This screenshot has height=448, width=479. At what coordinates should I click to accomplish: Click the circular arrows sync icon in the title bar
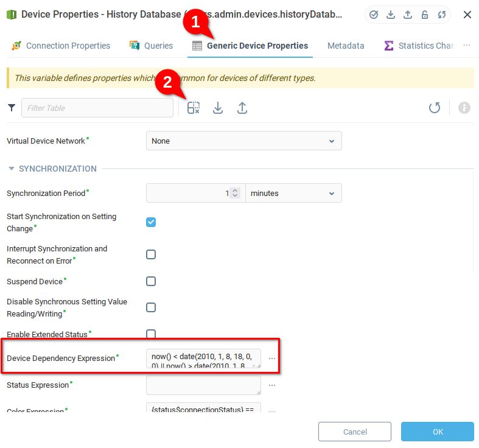click(x=441, y=15)
